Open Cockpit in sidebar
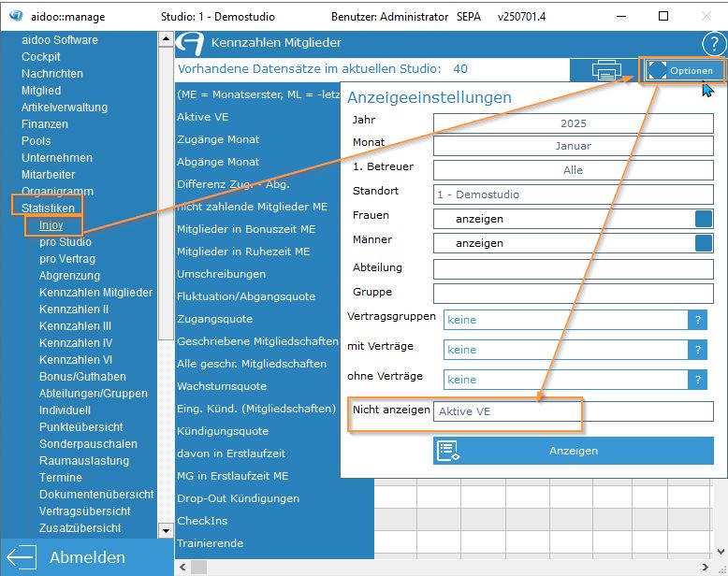728x576 pixels. 41,57
